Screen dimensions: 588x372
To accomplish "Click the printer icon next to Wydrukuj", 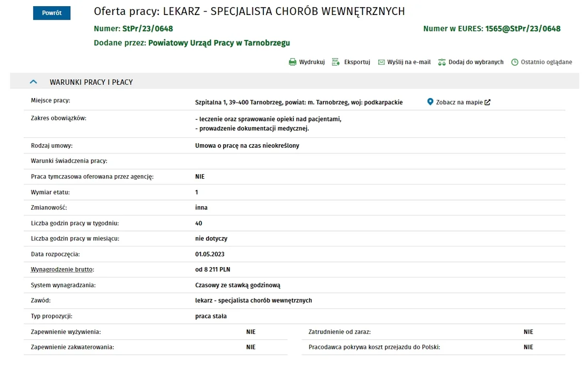I will (293, 62).
